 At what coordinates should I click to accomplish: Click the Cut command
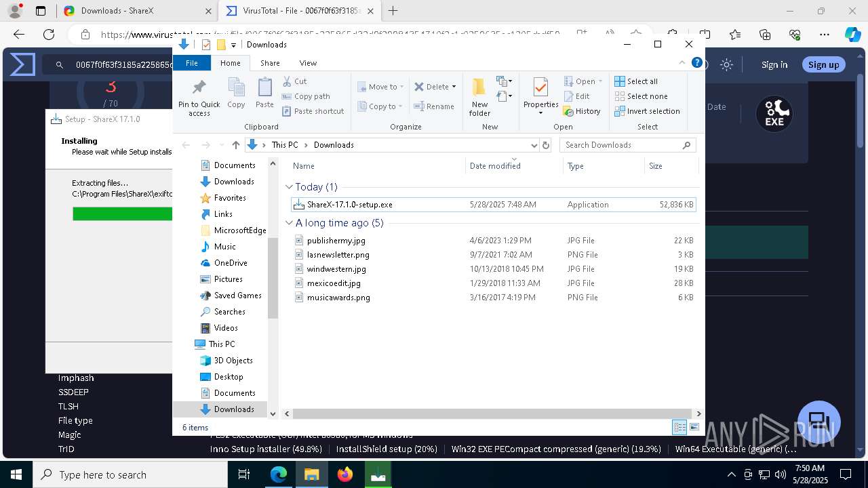tap(294, 81)
